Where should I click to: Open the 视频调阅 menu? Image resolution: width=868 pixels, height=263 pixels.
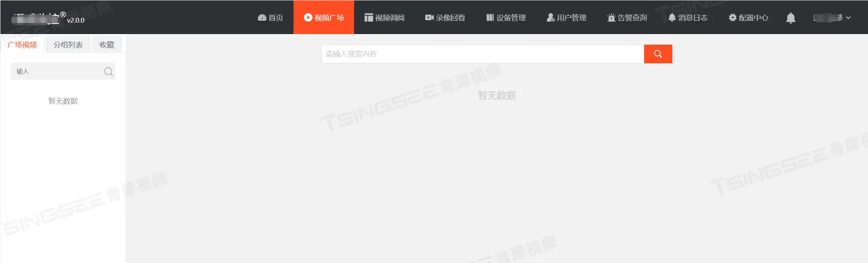pos(384,17)
